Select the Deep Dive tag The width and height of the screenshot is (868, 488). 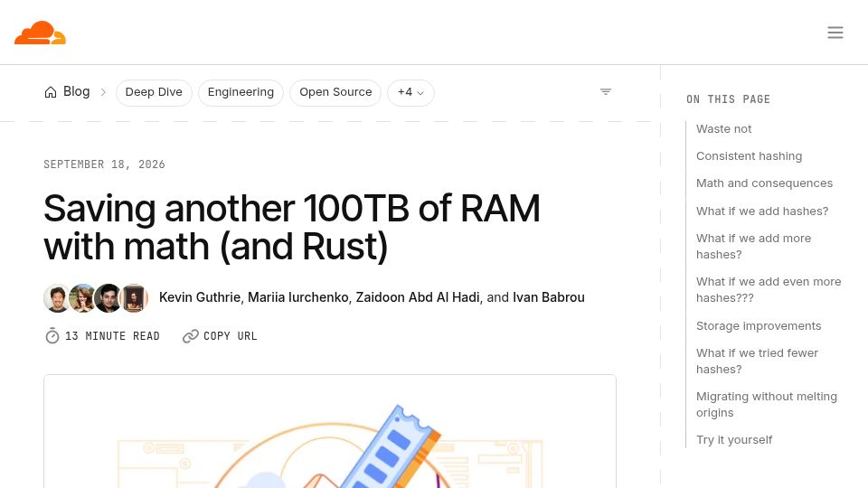click(154, 92)
